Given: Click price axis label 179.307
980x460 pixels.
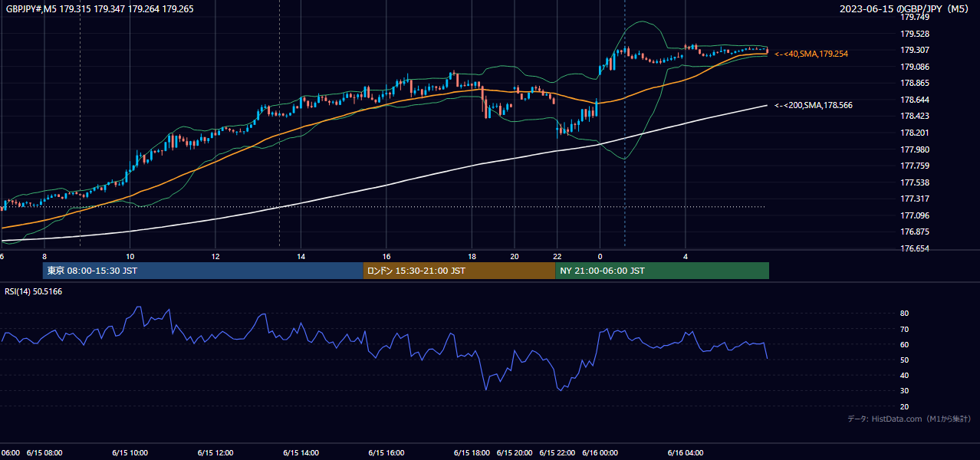Looking at the screenshot, I should point(914,50).
